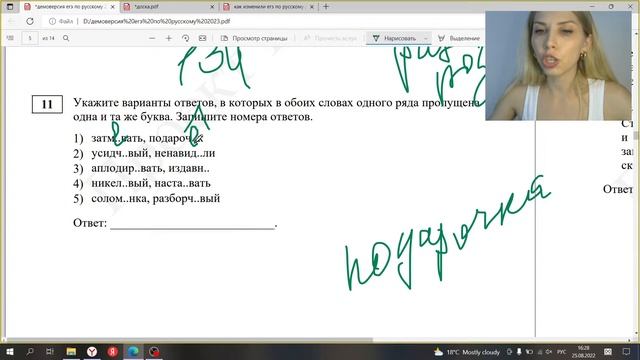
Task: Open Windows taskbar search
Action: coord(30,351)
